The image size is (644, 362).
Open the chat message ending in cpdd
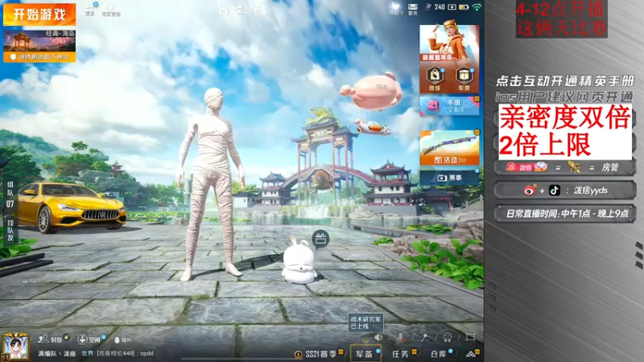point(126,353)
